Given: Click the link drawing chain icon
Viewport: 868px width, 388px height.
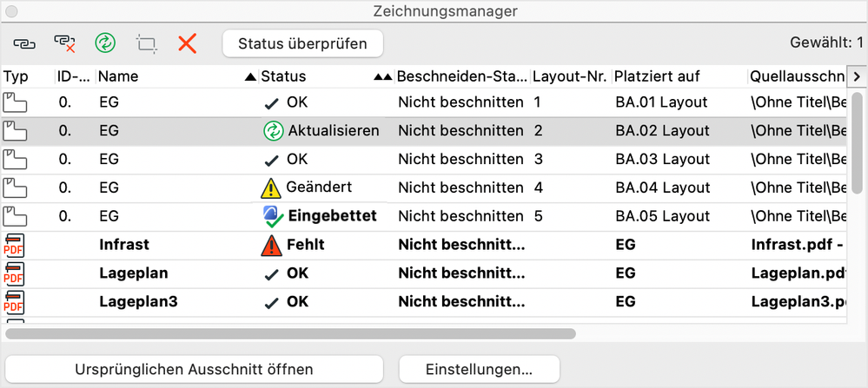Looking at the screenshot, I should pyautogui.click(x=23, y=43).
